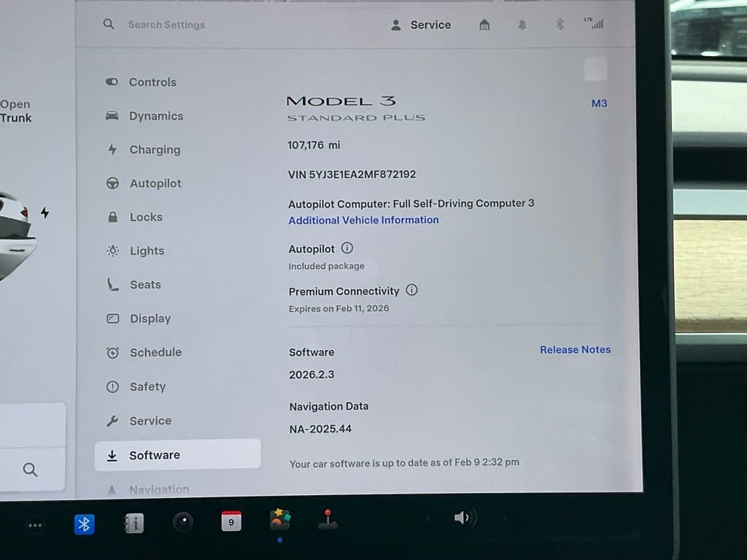
Task: Open the Arcade joystick app
Action: click(328, 519)
